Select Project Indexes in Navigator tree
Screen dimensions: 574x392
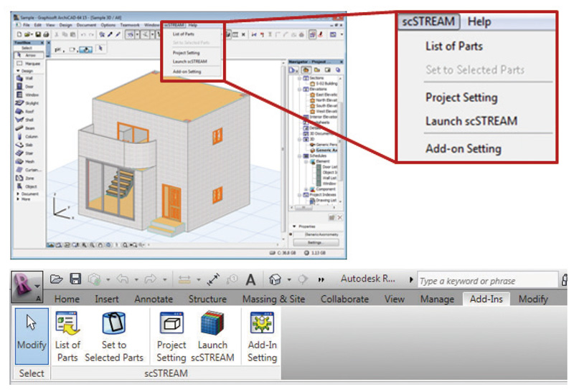320,195
